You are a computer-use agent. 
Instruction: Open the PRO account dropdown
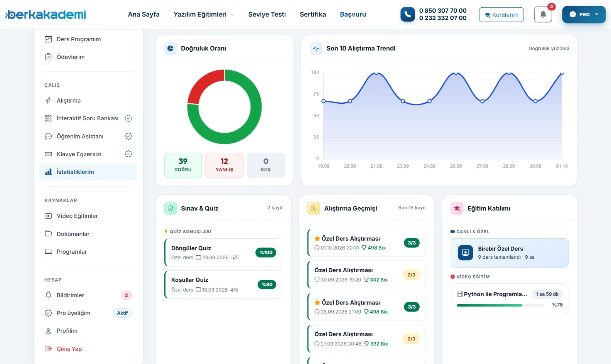584,14
